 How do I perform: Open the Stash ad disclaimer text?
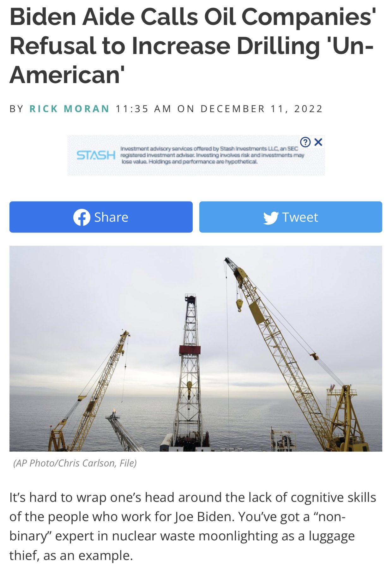(x=212, y=155)
